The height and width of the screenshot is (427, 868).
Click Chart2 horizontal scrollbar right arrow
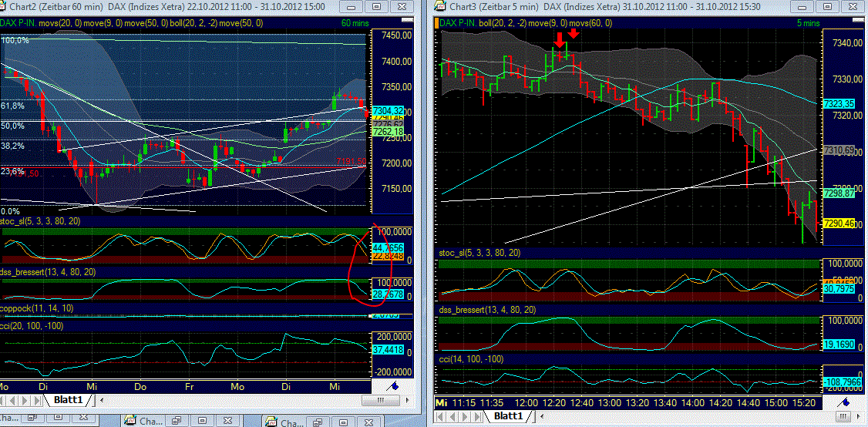click(x=408, y=400)
